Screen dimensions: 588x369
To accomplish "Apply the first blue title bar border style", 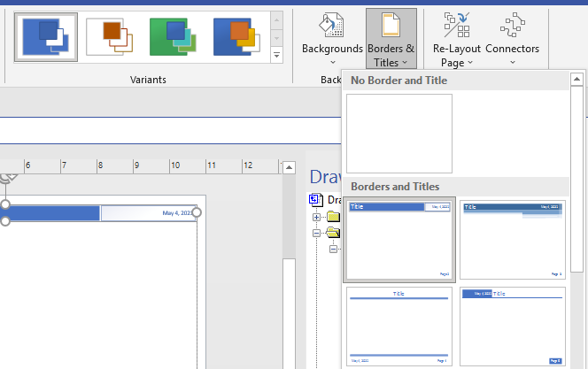I will pos(399,239).
